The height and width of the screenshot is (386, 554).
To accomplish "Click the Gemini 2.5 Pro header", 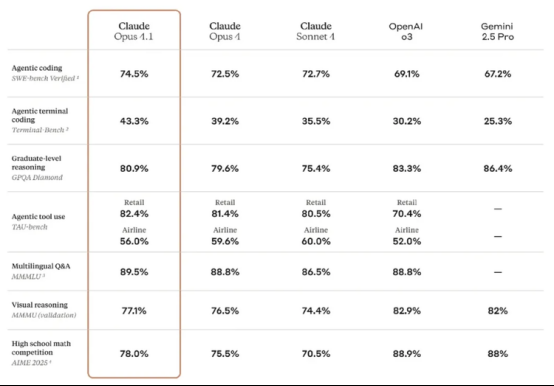I will click(497, 31).
